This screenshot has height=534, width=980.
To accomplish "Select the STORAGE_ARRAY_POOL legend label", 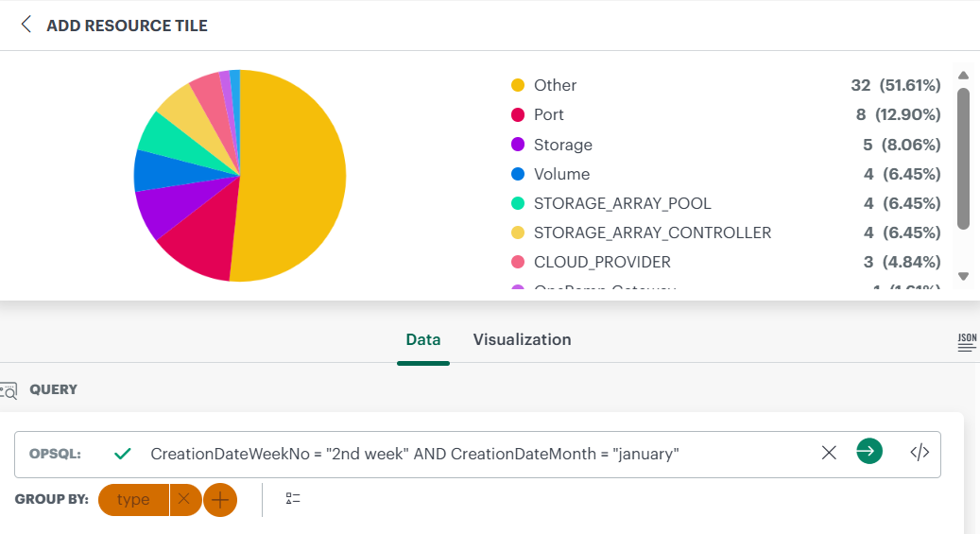I will [x=623, y=203].
